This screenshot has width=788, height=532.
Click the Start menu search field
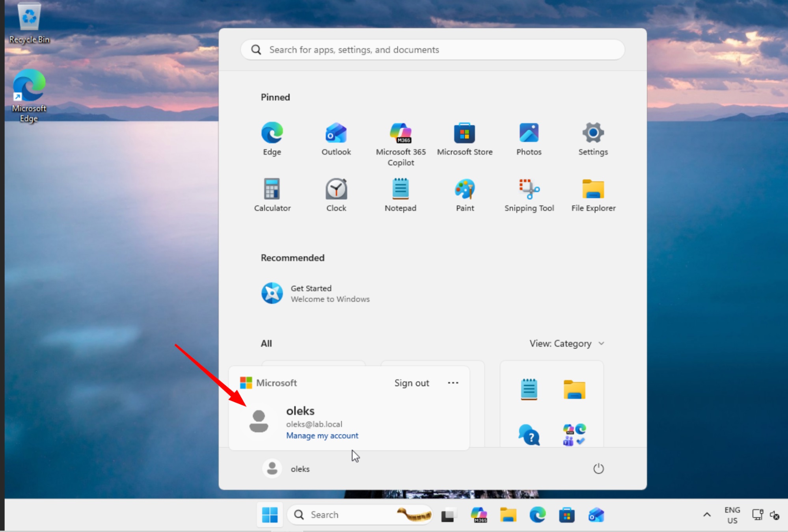click(432, 50)
